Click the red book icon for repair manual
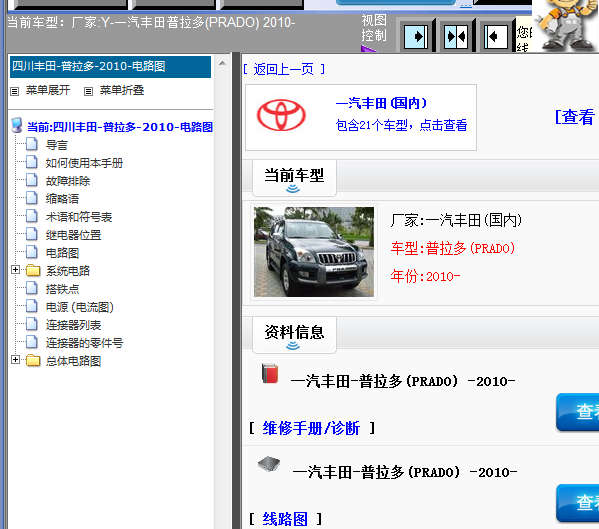Viewport: 599px width, 529px height. click(x=270, y=373)
